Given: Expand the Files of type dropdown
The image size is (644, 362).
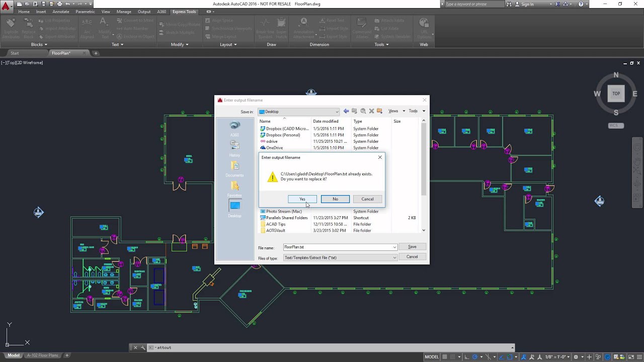Looking at the screenshot, I should (x=394, y=258).
